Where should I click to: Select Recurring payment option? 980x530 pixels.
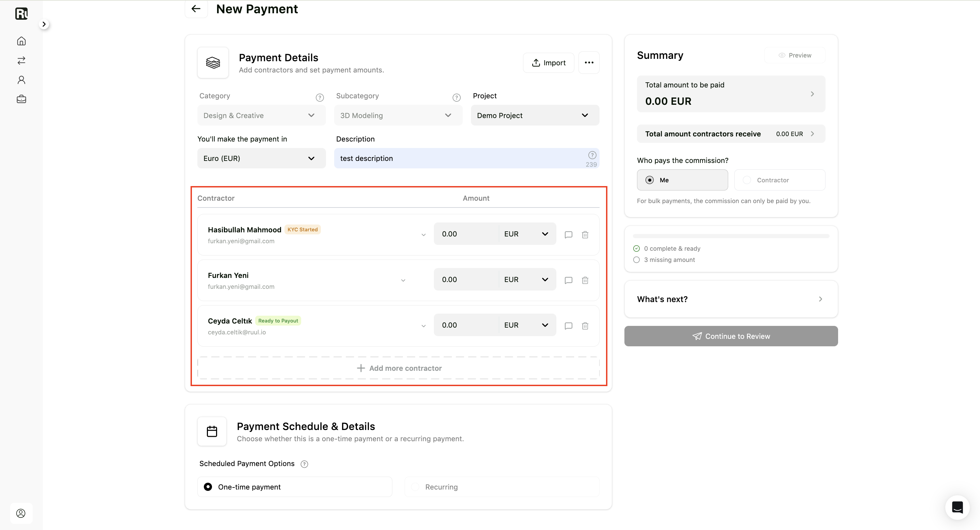point(502,487)
